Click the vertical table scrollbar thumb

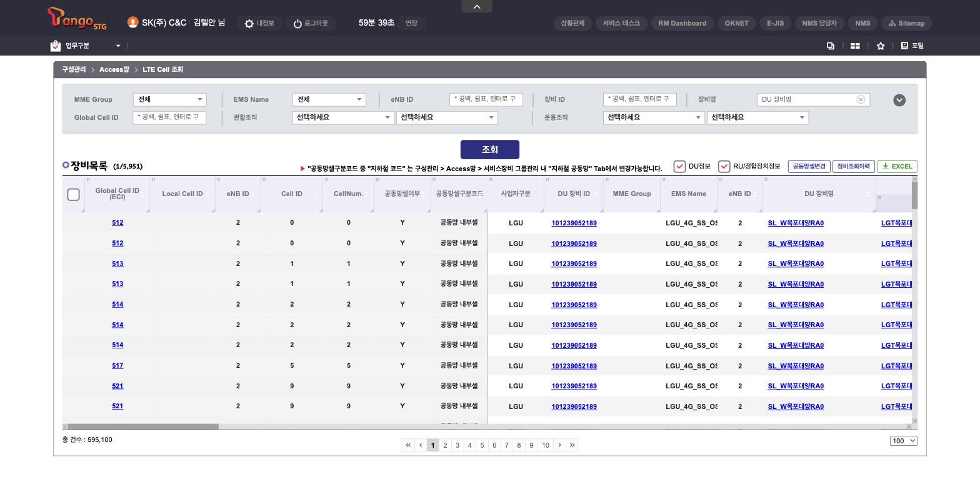[915, 195]
